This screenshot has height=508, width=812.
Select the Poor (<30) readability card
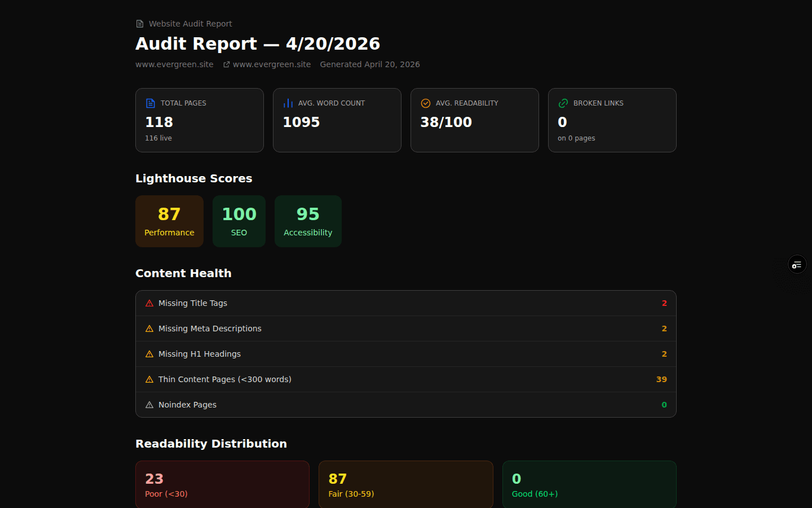point(222,484)
